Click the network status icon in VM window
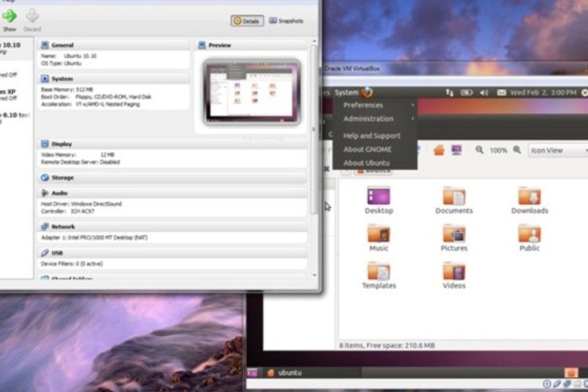The image size is (588, 392). (x=567, y=384)
